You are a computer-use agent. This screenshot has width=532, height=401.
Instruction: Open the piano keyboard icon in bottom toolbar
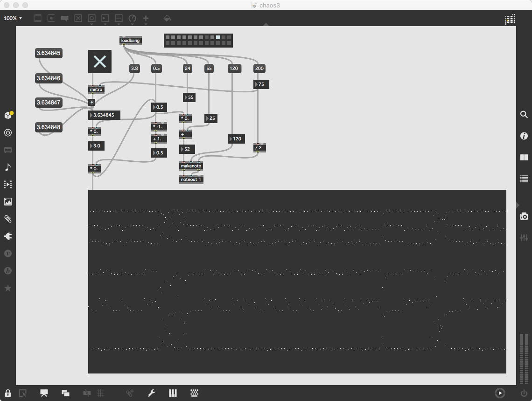(x=173, y=393)
